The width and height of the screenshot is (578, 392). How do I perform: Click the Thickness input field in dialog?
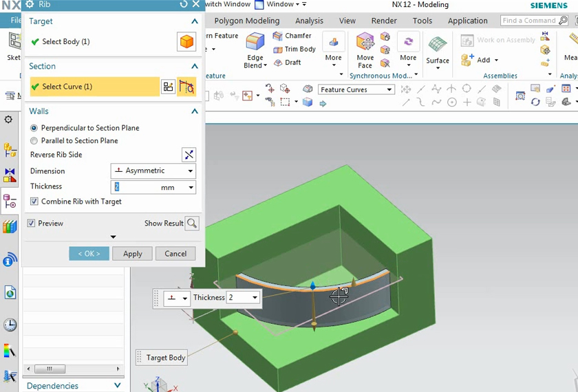[x=136, y=187]
